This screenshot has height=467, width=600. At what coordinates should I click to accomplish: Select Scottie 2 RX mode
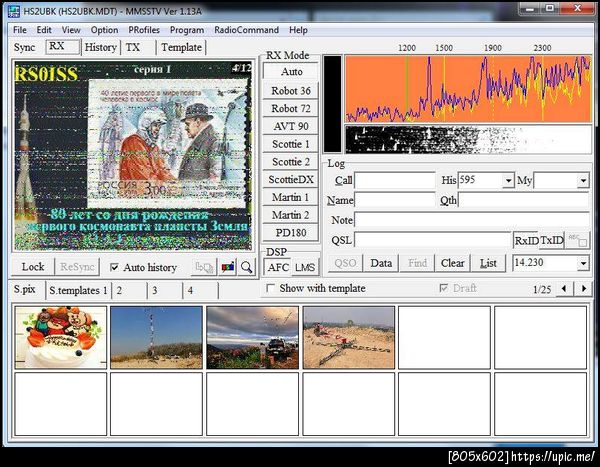point(291,162)
